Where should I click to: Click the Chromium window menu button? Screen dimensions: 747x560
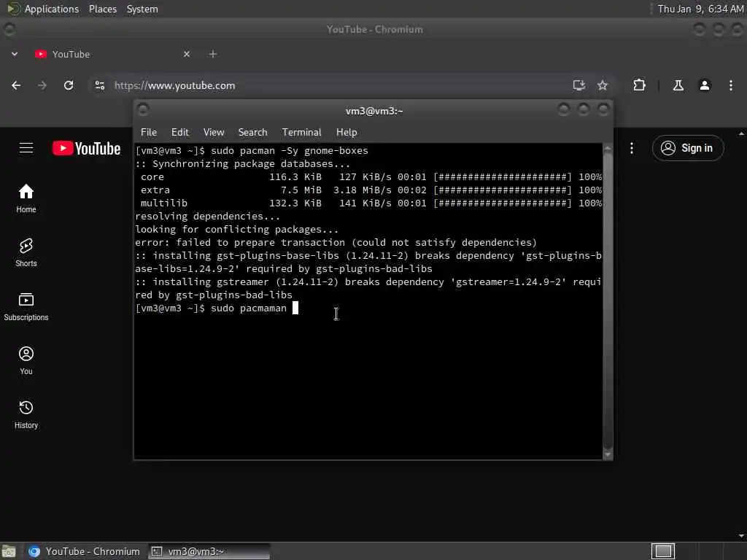pos(9,29)
